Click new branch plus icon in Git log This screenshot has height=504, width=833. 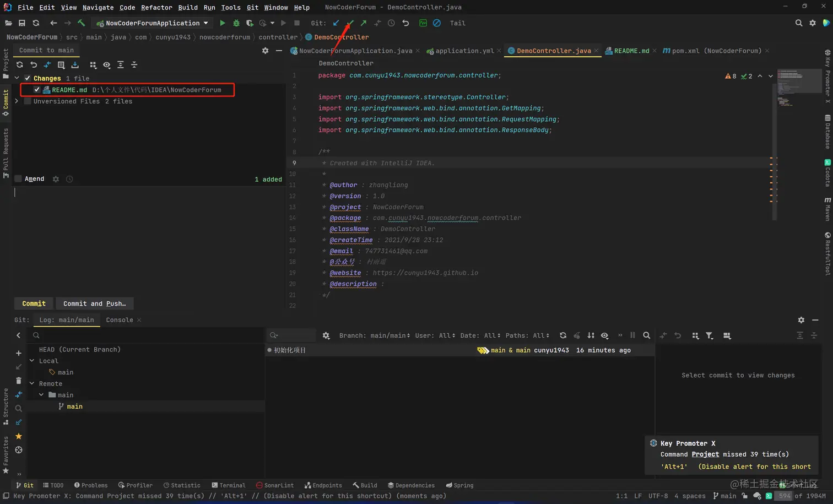click(x=19, y=353)
